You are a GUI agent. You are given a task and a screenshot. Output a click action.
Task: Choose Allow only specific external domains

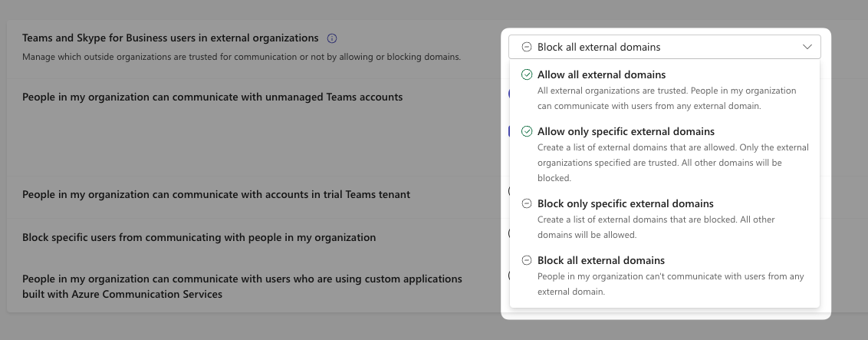(664, 154)
